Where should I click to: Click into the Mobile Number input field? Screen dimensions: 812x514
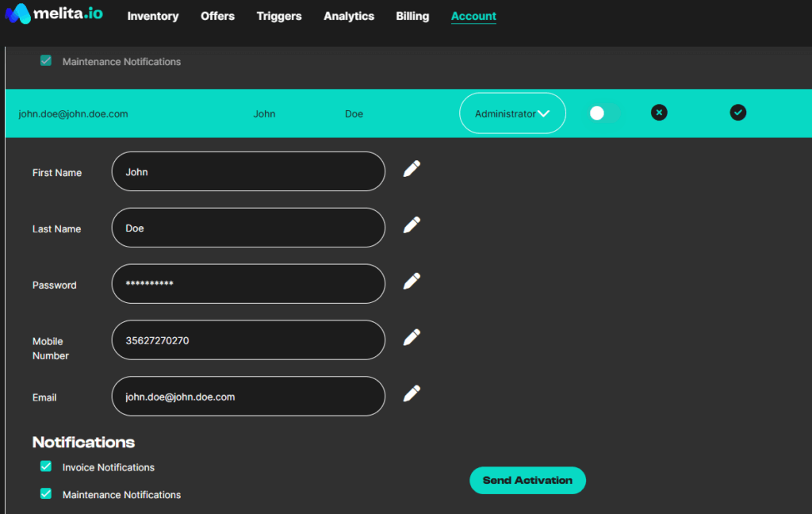click(x=248, y=340)
